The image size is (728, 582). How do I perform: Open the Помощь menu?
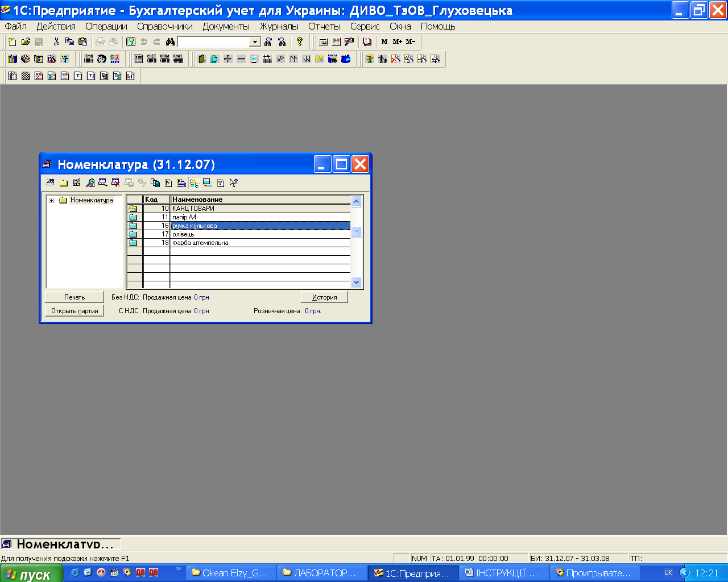tap(438, 26)
